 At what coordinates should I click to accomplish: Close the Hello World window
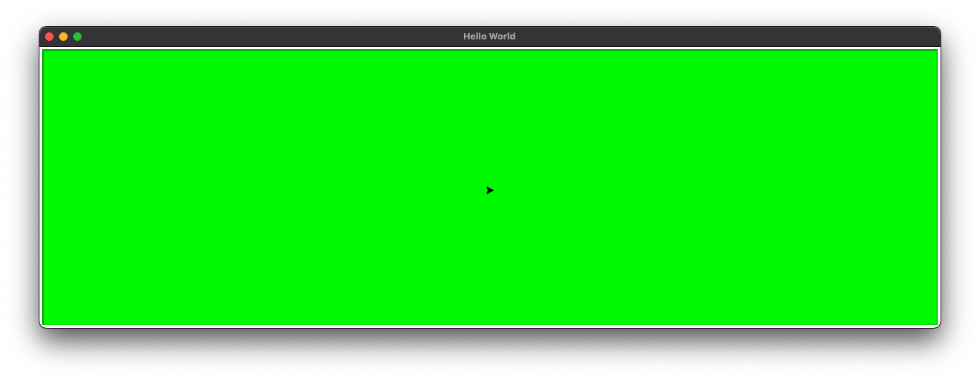click(x=49, y=37)
